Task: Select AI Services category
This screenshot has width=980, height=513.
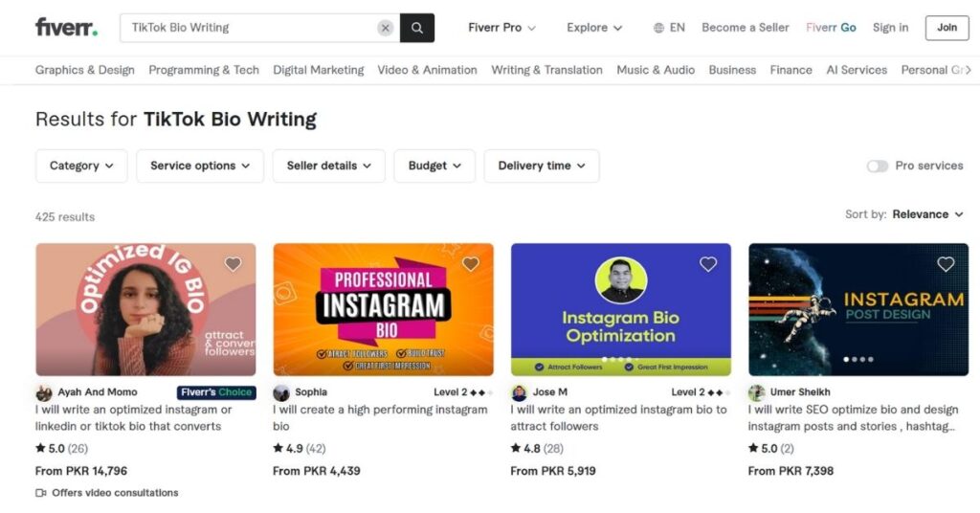Action: [x=857, y=70]
